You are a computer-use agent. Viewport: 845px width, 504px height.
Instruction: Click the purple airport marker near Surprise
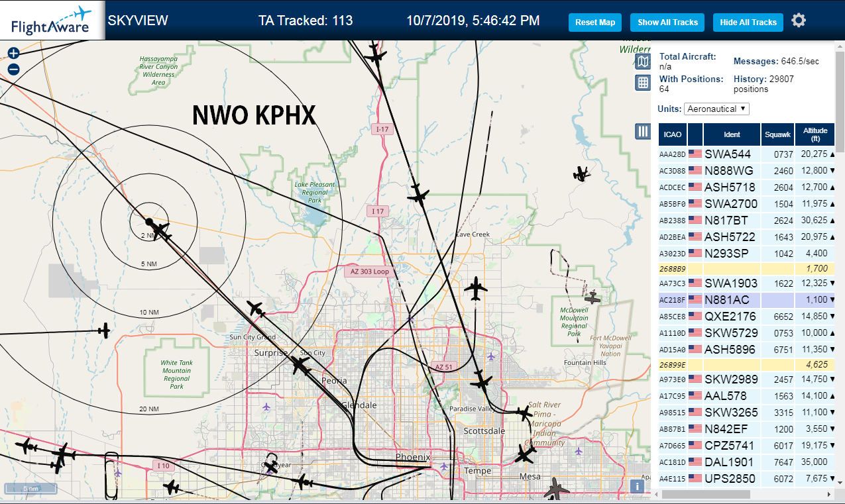[266, 406]
